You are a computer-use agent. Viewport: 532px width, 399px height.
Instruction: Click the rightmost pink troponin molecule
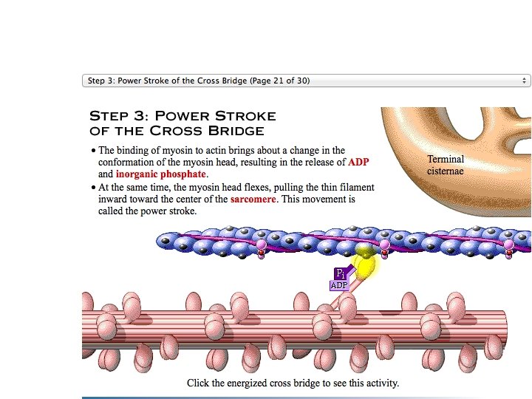508,249
